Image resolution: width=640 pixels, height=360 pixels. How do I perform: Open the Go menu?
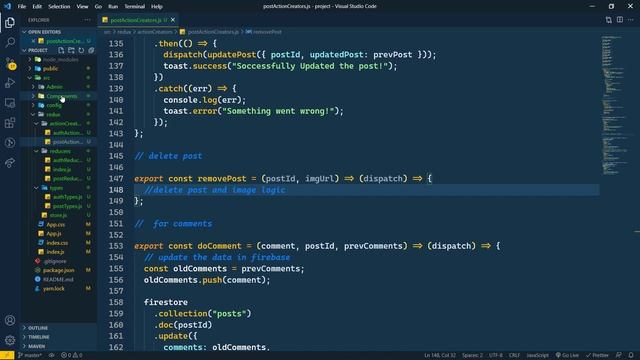tap(98, 7)
